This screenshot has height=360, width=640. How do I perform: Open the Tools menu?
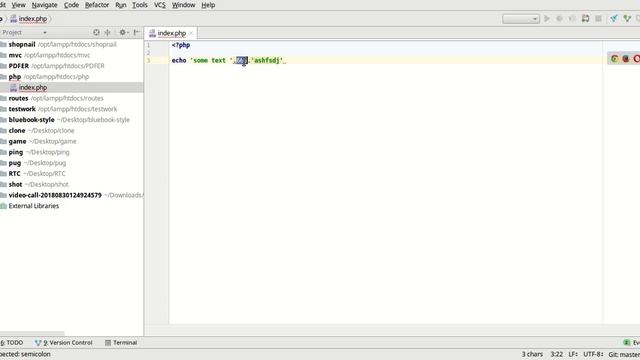click(x=140, y=5)
